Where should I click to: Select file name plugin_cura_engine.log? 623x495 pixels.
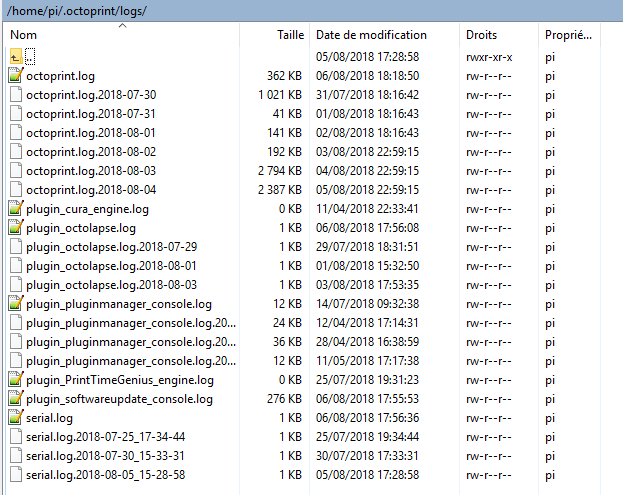(x=87, y=209)
